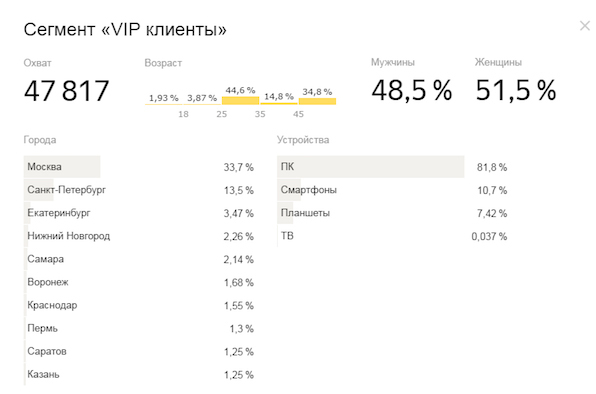
Task: Click the Охват value 47 817
Action: coord(67,91)
